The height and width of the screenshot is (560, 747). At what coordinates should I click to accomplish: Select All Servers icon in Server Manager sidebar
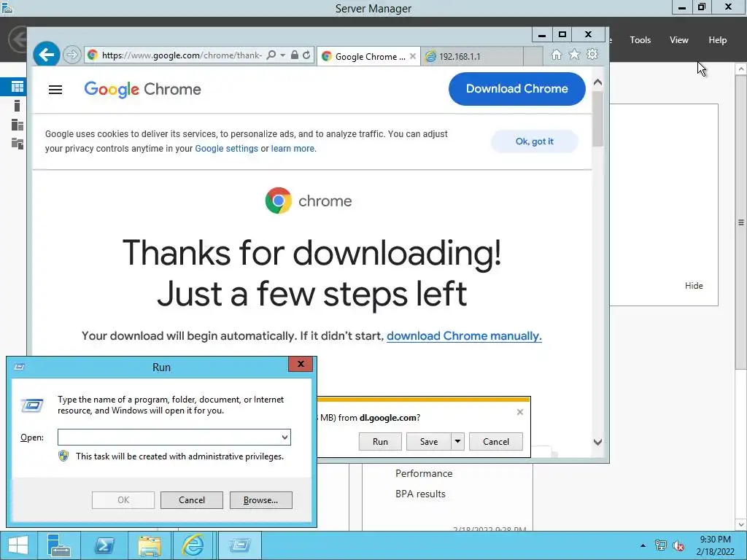pyautogui.click(x=18, y=125)
